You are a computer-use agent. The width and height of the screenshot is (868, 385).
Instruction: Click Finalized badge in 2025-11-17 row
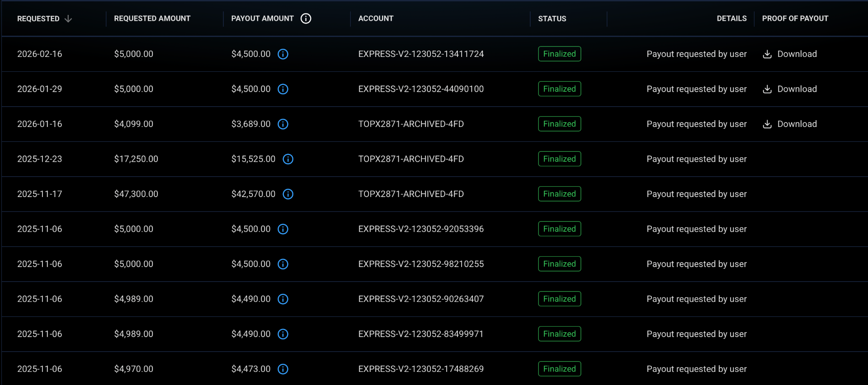[560, 194]
